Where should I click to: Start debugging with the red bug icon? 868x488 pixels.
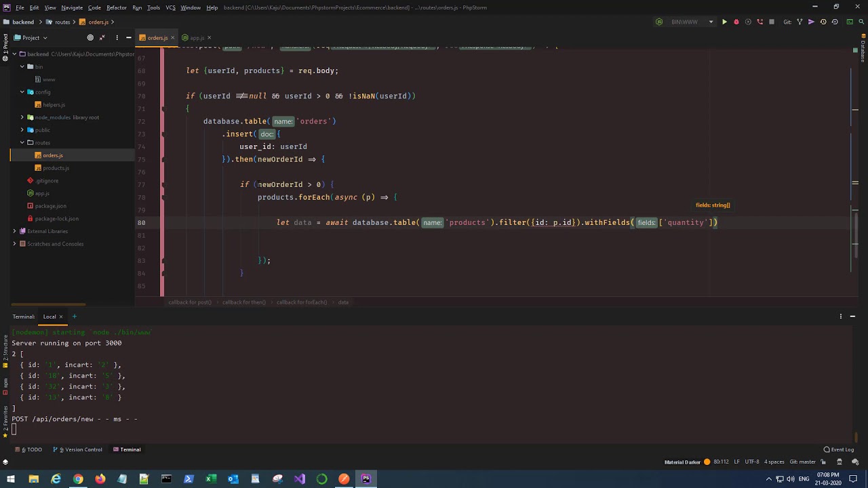pyautogui.click(x=736, y=22)
